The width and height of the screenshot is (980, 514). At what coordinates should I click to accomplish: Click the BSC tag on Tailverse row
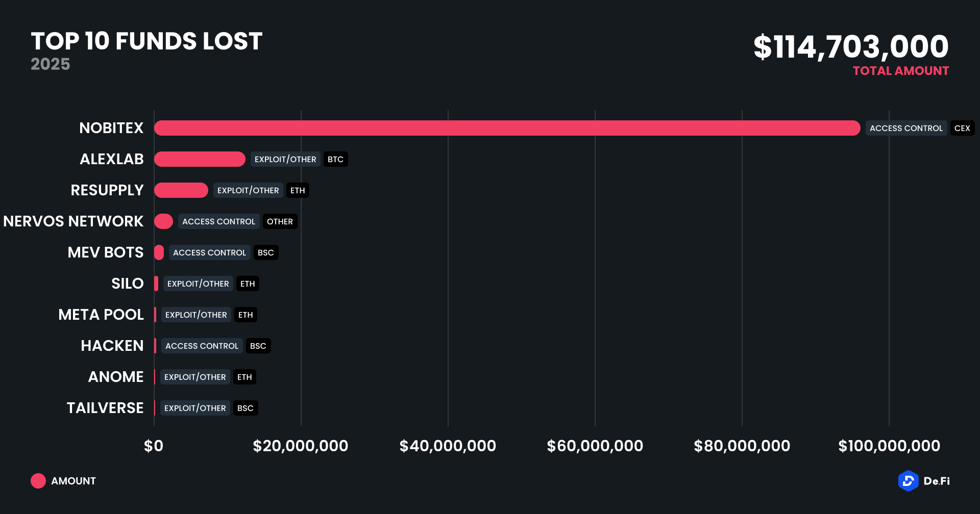coord(245,408)
